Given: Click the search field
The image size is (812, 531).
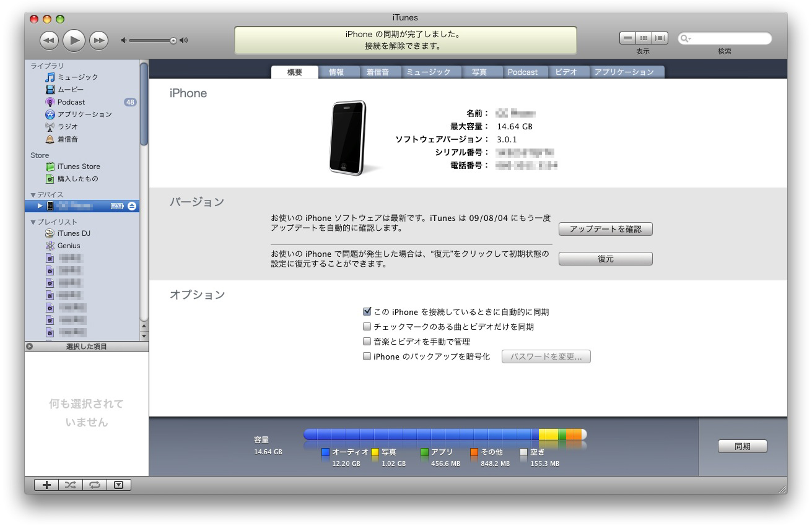Looking at the screenshot, I should [725, 38].
